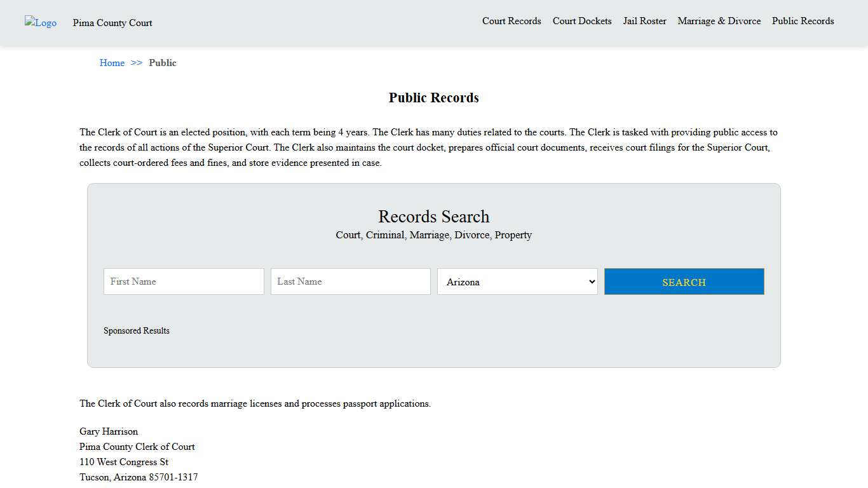Open the Court Records menu item
868x488 pixels.
(x=512, y=21)
